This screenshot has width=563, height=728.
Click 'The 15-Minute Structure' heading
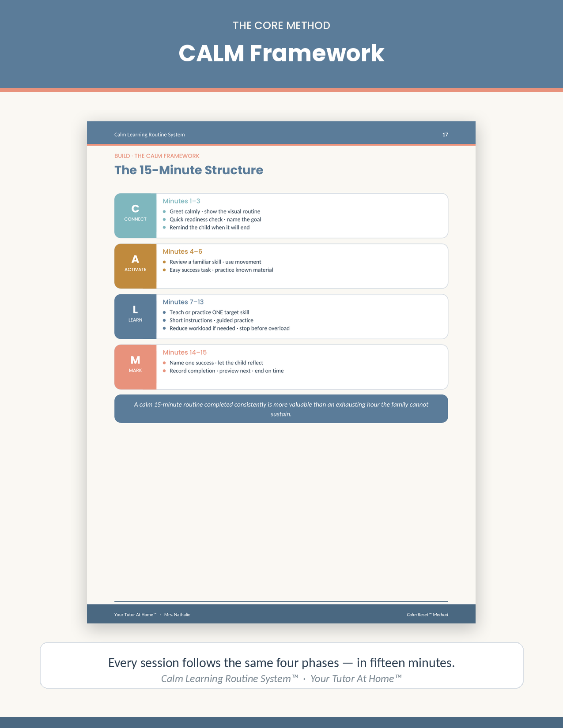189,170
